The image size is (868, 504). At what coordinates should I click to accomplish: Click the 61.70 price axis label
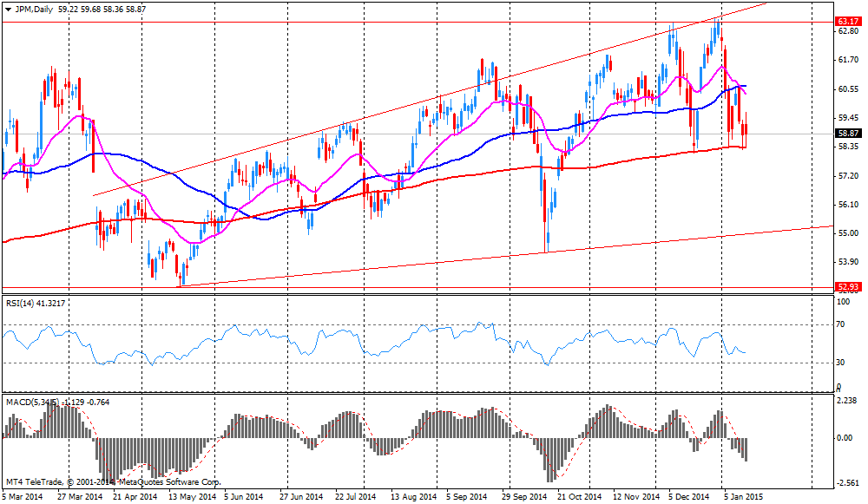[x=849, y=60]
